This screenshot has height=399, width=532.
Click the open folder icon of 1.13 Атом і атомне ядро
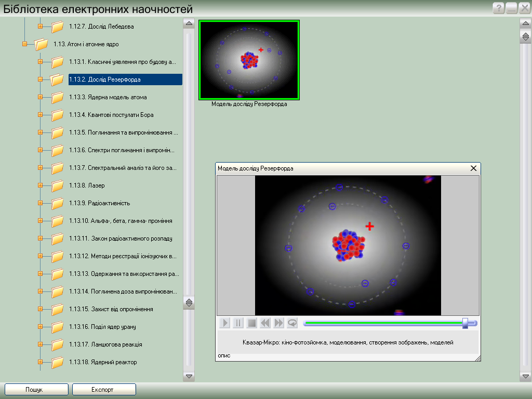click(41, 44)
